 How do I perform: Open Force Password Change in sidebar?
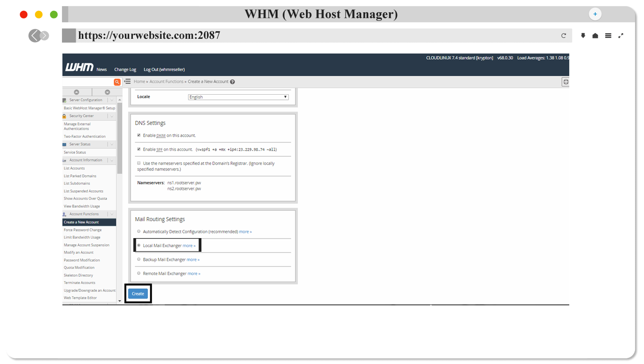click(x=83, y=230)
